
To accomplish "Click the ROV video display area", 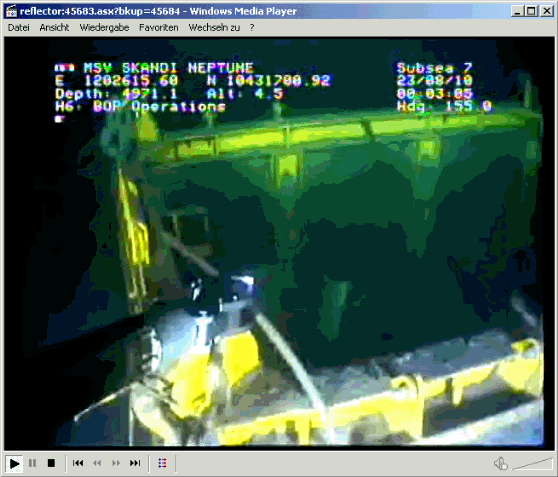I will pos(279,243).
